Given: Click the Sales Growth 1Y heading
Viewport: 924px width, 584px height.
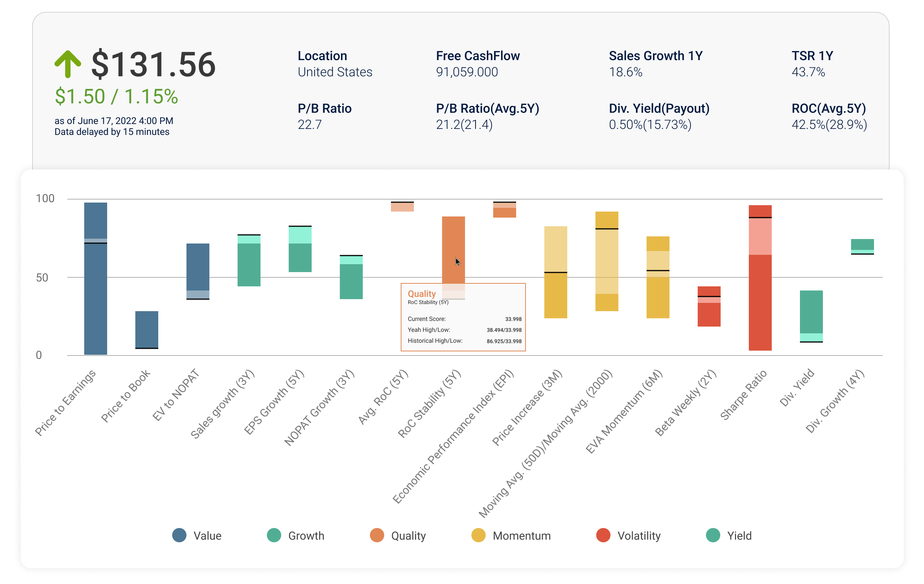Looking at the screenshot, I should pyautogui.click(x=656, y=56).
